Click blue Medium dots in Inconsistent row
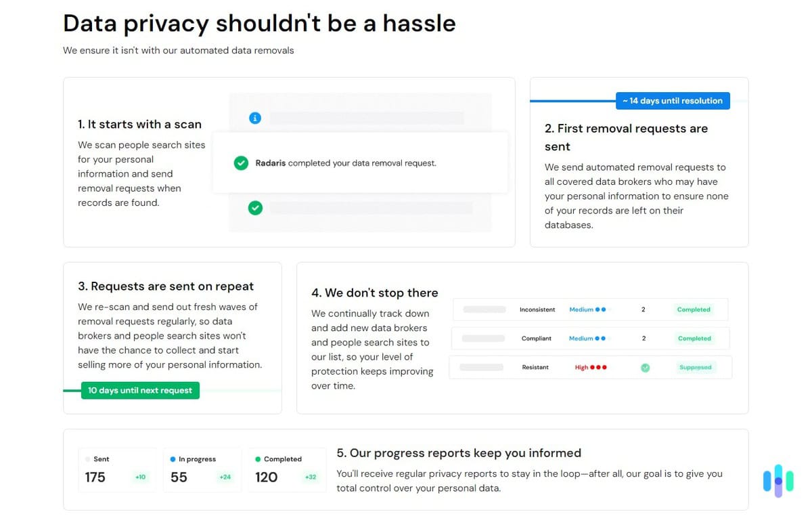Image resolution: width=812 pixels, height=516 pixels. 600,309
